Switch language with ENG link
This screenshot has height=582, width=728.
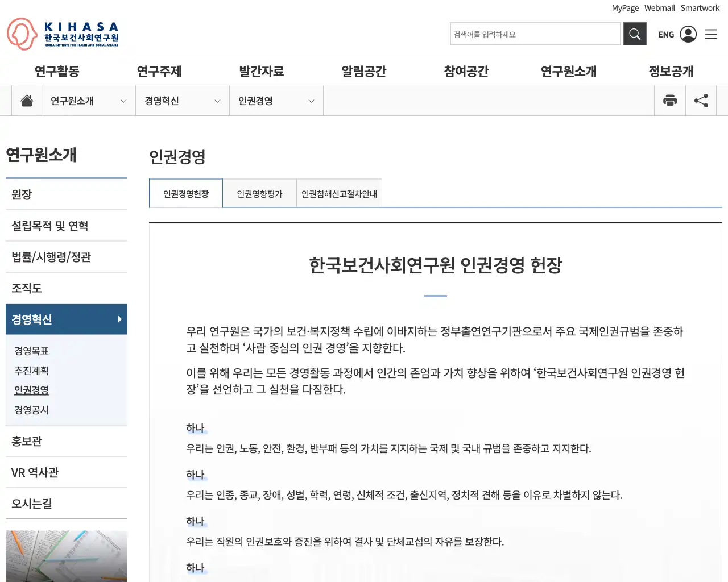pos(665,35)
